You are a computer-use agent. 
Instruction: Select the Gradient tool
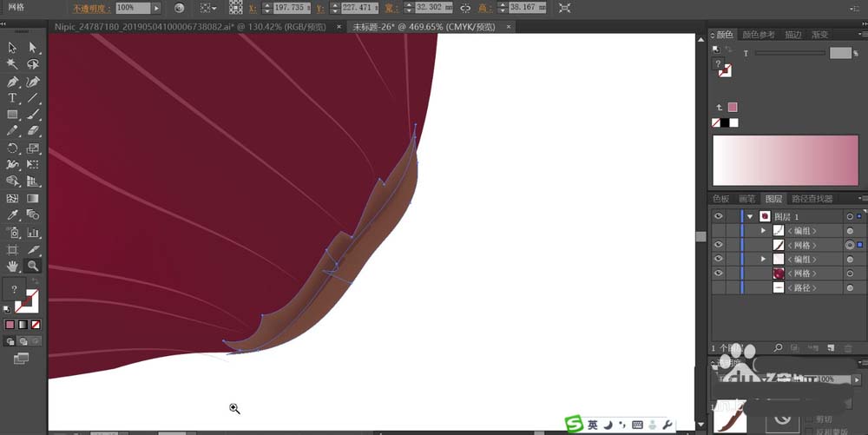[x=33, y=198]
